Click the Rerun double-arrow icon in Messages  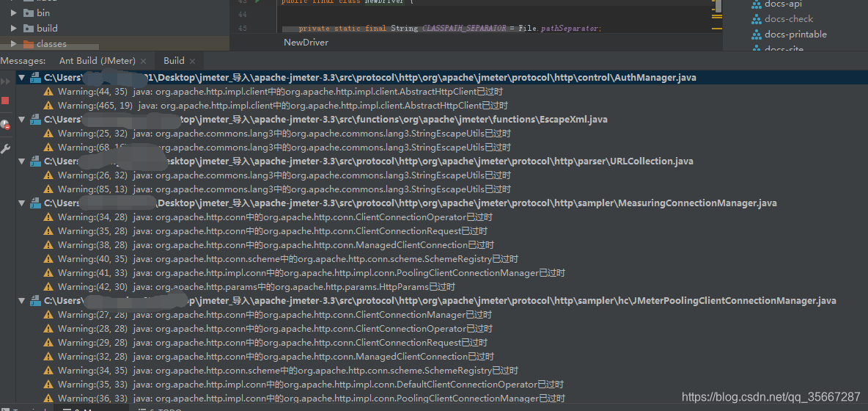pyautogui.click(x=6, y=81)
